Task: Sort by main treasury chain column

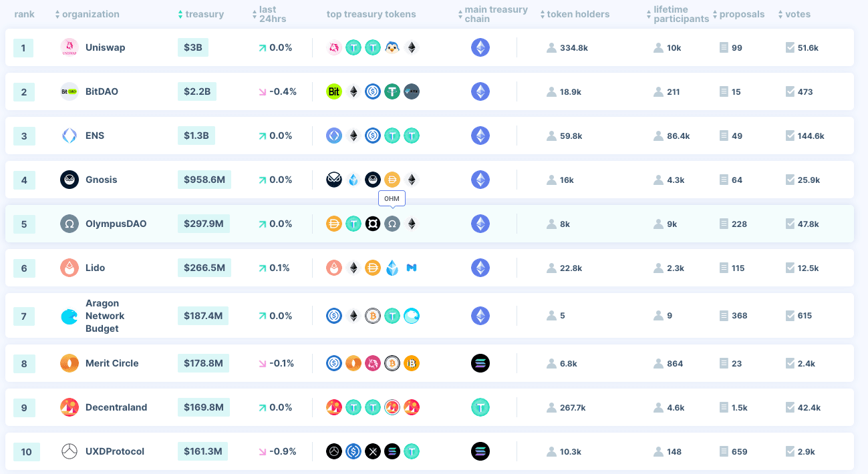Action: (x=493, y=14)
